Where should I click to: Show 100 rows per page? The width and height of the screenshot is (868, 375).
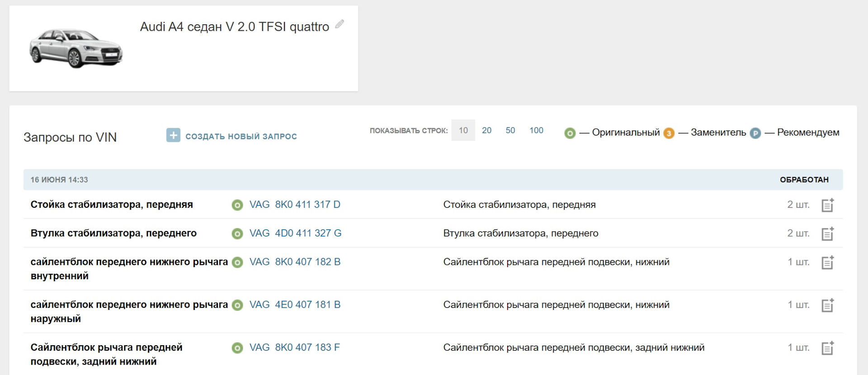[x=536, y=131]
